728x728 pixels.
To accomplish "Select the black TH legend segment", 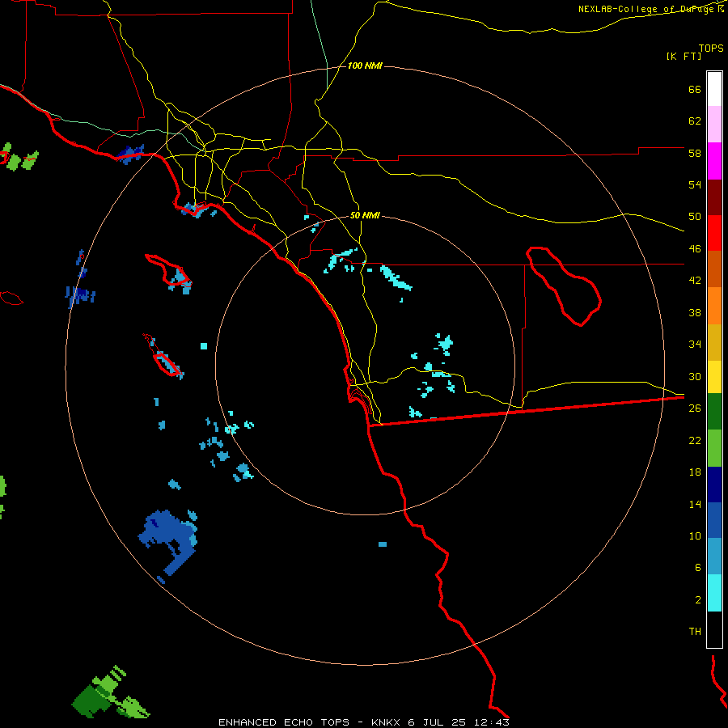I will [714, 629].
